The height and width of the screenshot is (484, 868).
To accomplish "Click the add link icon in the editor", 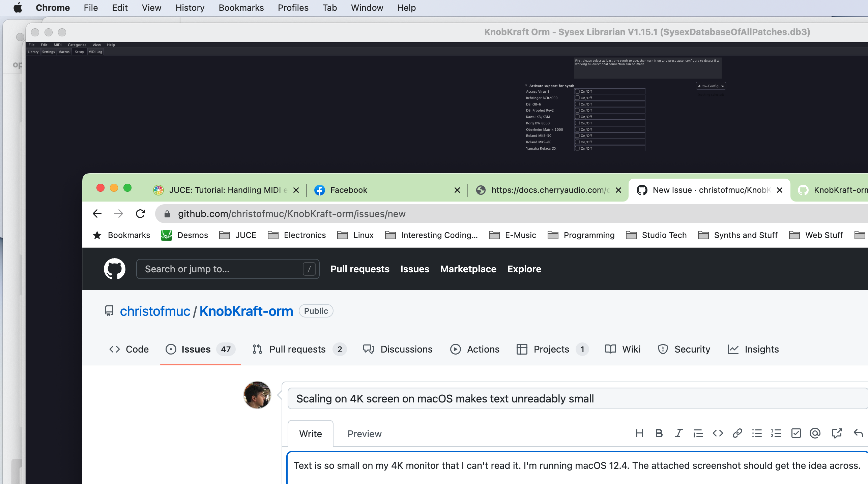I will coord(737,433).
